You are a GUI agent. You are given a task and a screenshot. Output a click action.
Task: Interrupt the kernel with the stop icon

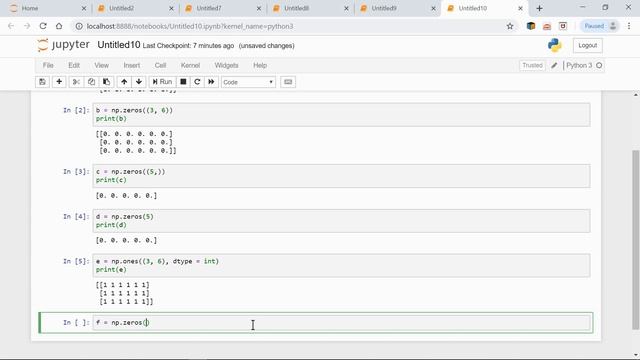[x=183, y=82]
